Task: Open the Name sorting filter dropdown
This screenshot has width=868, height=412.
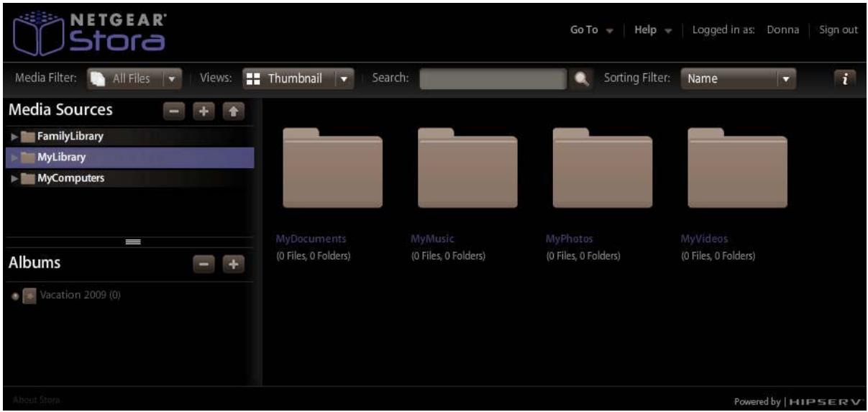Action: 739,79
